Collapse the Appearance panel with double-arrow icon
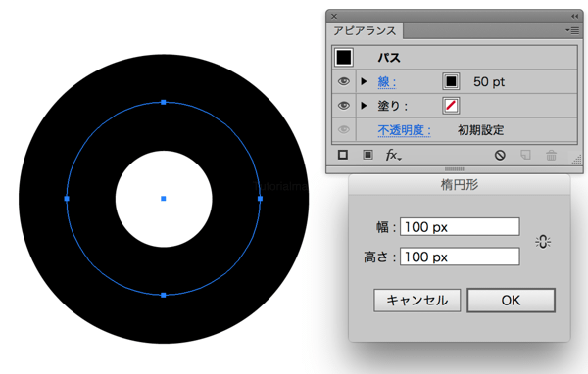The height and width of the screenshot is (374, 588). click(x=575, y=16)
